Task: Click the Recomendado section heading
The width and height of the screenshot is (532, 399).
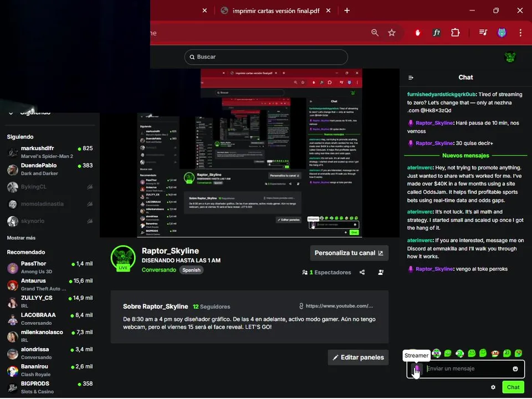Action: click(x=26, y=253)
